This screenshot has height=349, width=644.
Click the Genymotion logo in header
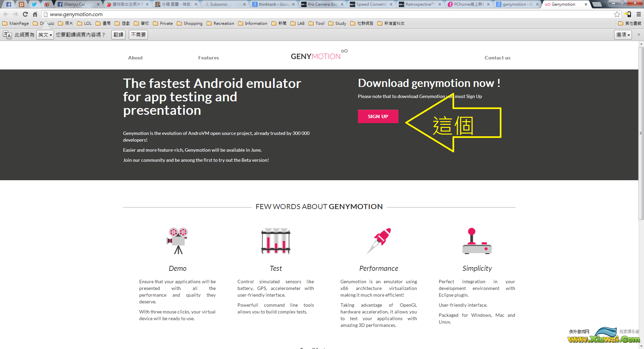pos(319,55)
